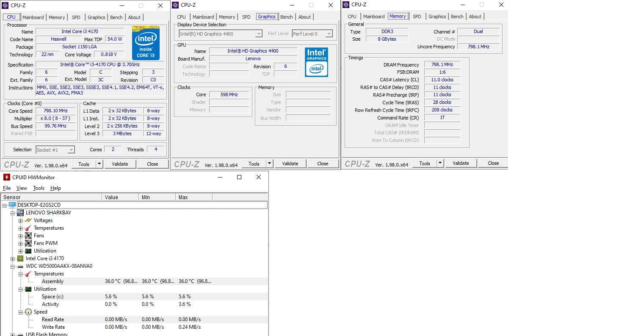Image resolution: width=644 pixels, height=336 pixels.
Task: Click the Intel Core i3 4170 chip icon
Action: tap(20, 258)
